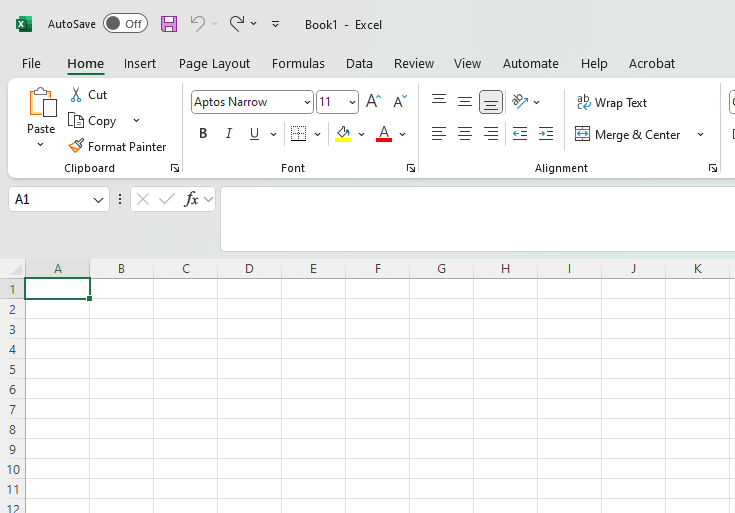Image resolution: width=735 pixels, height=513 pixels.
Task: Open the Merge & Center dropdown arrow
Action: click(700, 135)
